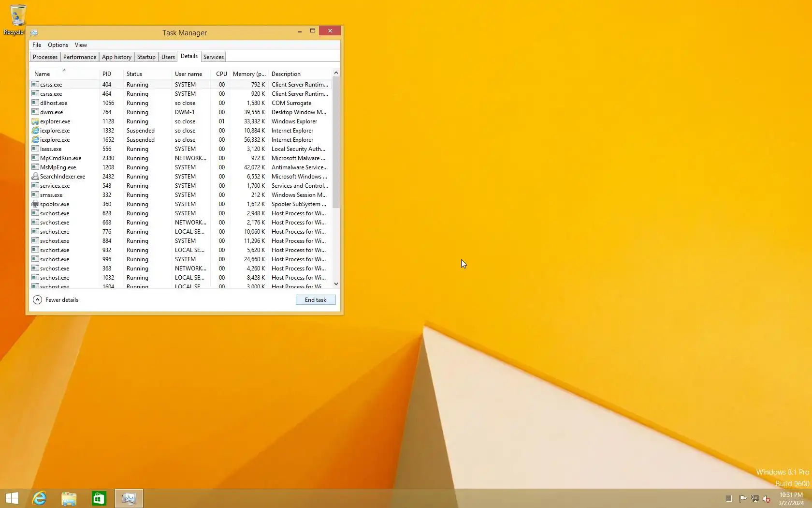
Task: Click the Task Manager title bar icon
Action: [x=34, y=32]
